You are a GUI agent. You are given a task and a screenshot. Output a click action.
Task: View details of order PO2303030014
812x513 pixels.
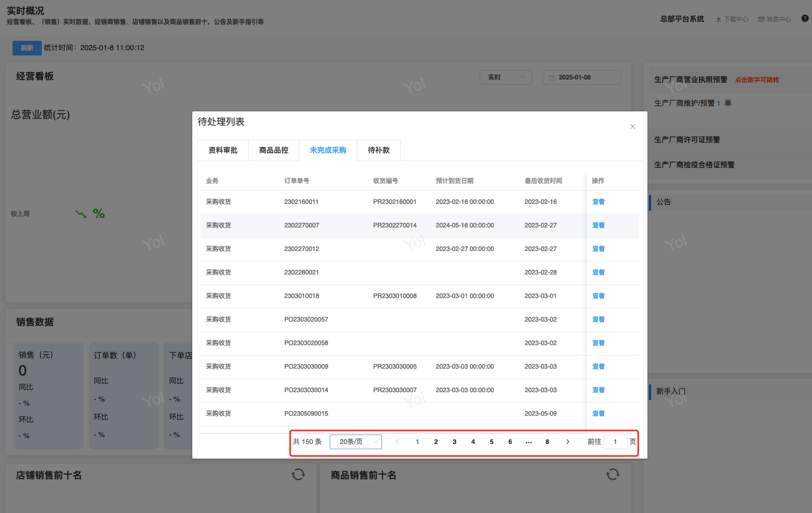click(x=598, y=390)
